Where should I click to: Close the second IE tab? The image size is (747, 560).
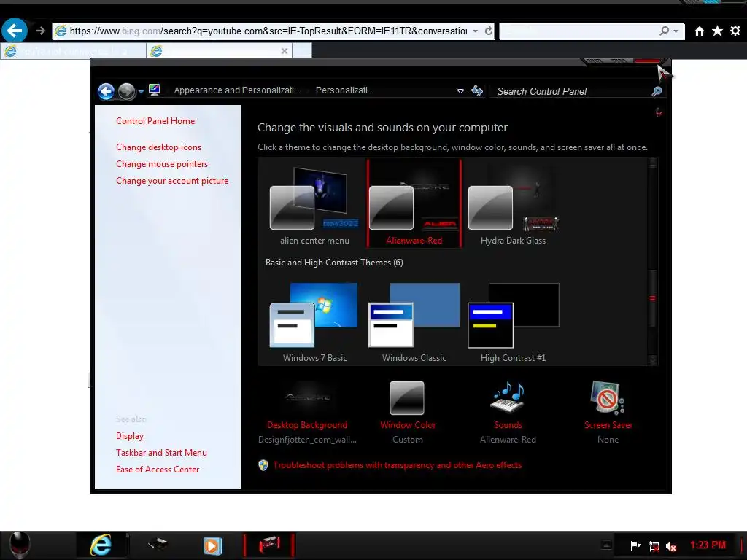pos(285,51)
